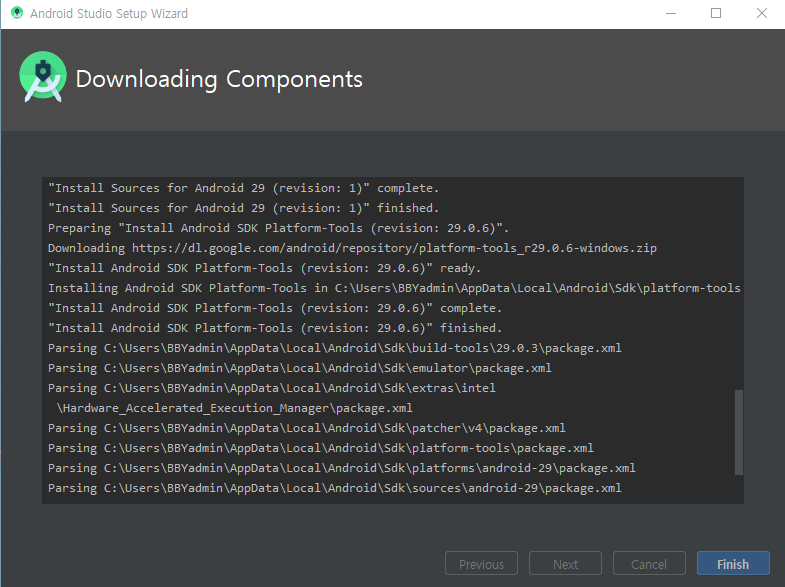Maximize the Setup Wizard window
The image size is (785, 587).
(716, 13)
